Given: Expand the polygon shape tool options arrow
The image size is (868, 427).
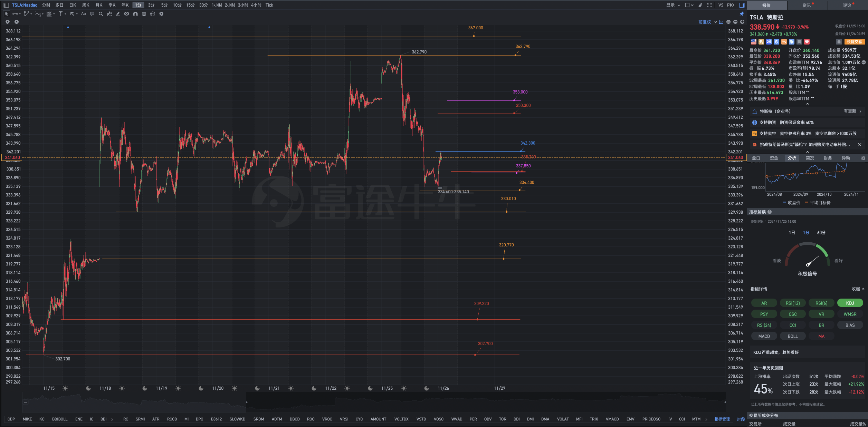Looking at the screenshot, I should click(x=31, y=14).
